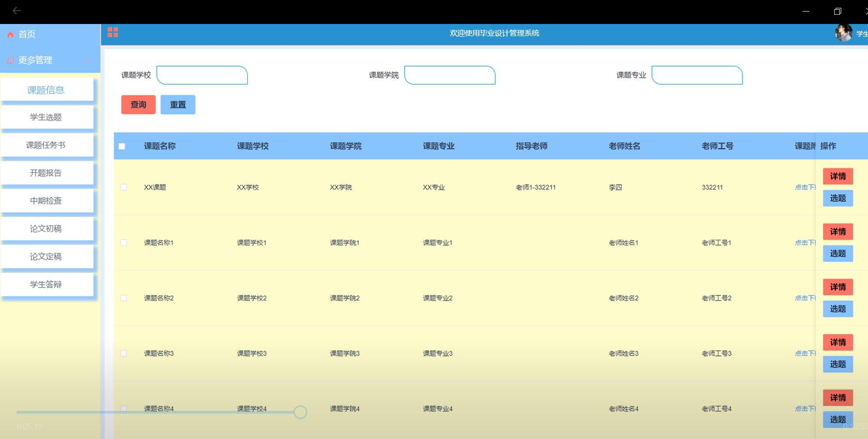The image size is (868, 439).
Task: Click the 老师工号2 cell
Action: pyautogui.click(x=717, y=298)
